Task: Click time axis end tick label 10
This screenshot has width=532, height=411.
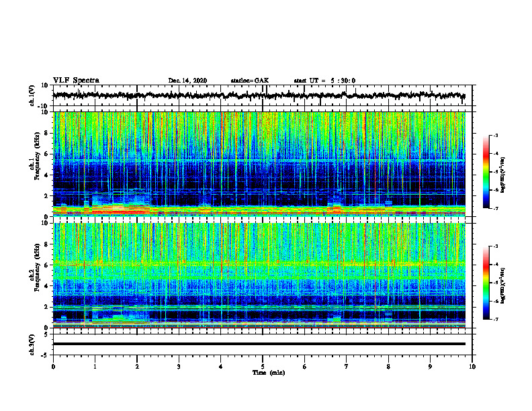Action: pyautogui.click(x=472, y=367)
